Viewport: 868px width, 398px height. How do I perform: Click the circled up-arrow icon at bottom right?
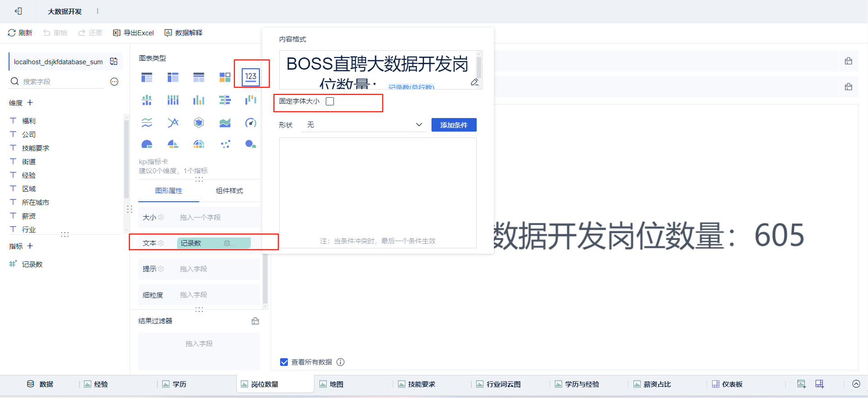(856, 384)
